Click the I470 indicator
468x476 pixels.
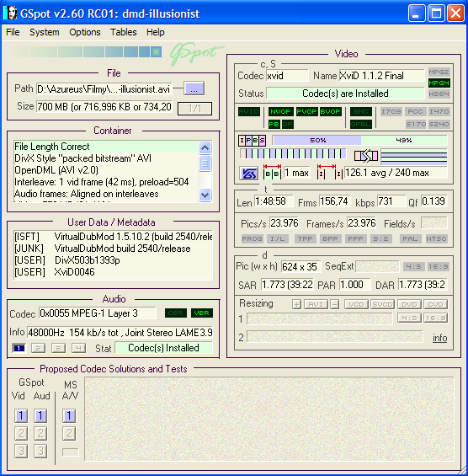pyautogui.click(x=439, y=112)
